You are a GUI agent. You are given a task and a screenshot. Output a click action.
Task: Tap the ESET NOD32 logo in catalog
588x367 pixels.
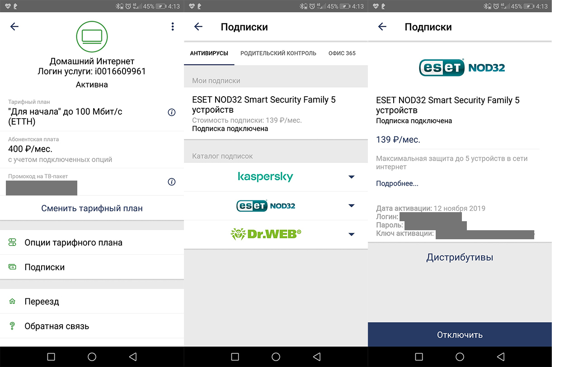[266, 206]
